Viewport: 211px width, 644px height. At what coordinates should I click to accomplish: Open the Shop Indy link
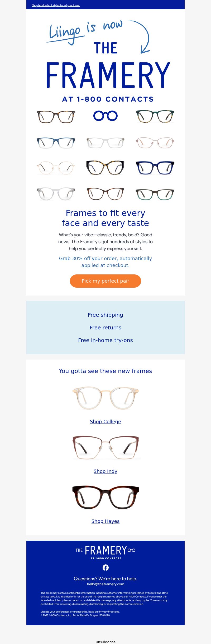[x=105, y=471]
